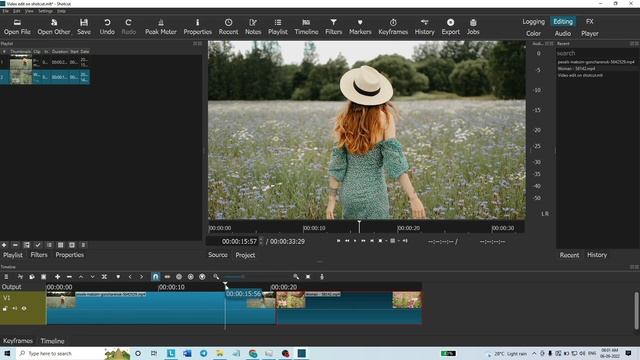Show the Peak Meter panel
This screenshot has height=360, width=640.
click(x=161, y=27)
